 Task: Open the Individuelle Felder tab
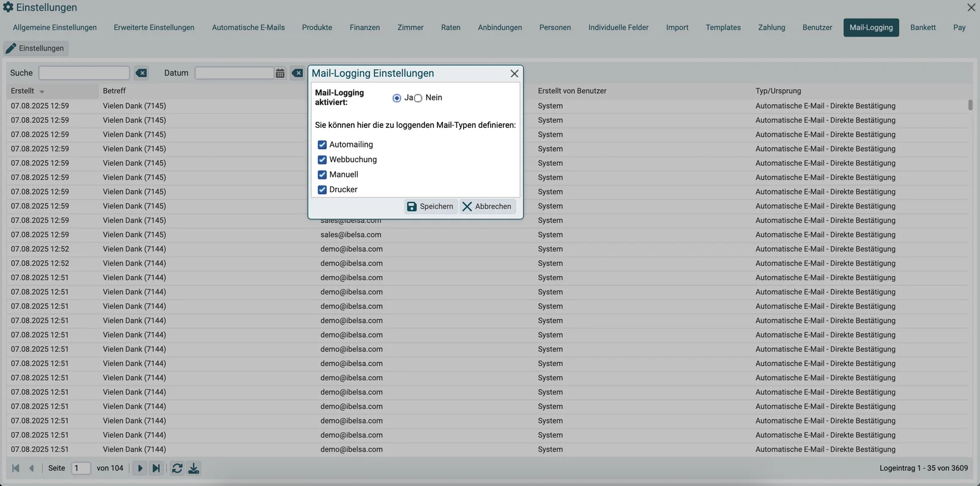619,28
